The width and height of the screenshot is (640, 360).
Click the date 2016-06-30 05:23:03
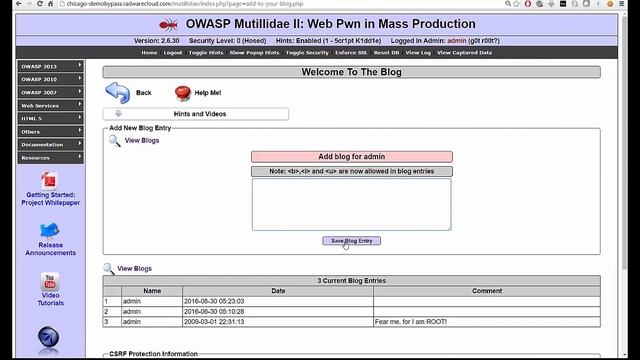click(x=214, y=301)
